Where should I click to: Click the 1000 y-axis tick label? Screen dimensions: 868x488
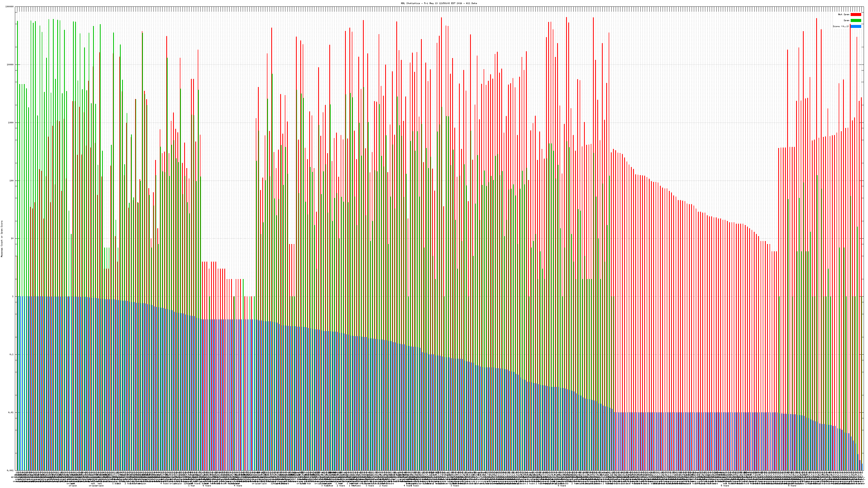pos(11,123)
